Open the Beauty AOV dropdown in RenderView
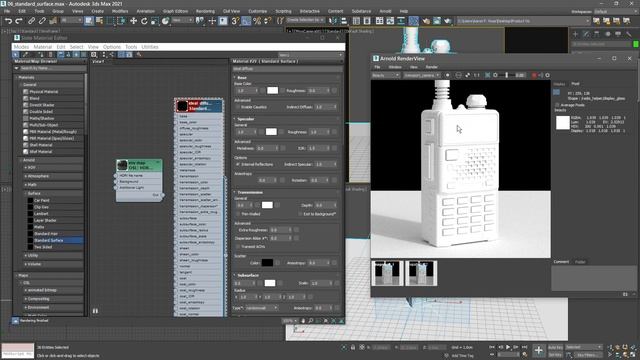The image size is (640, 360). (x=385, y=75)
